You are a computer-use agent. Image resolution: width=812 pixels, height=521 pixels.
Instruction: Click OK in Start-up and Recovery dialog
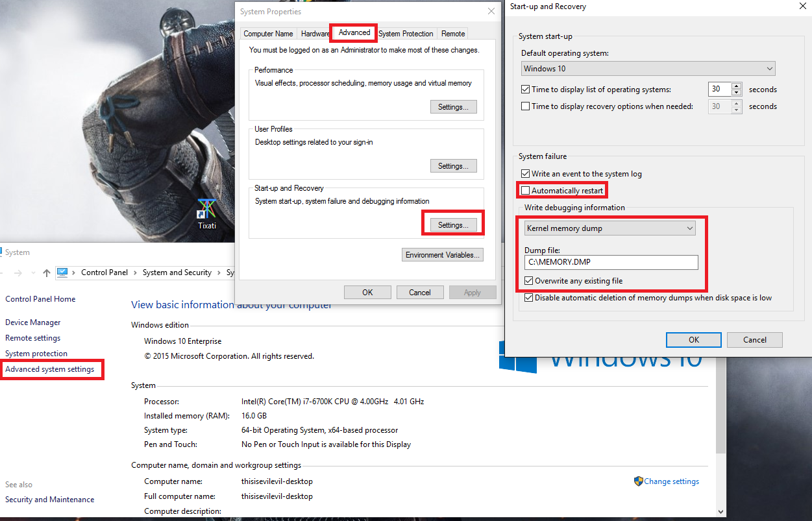coord(694,340)
